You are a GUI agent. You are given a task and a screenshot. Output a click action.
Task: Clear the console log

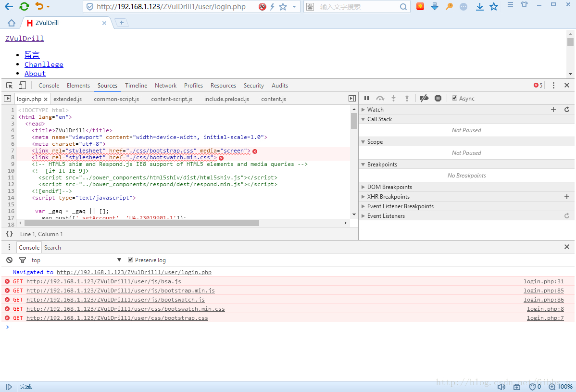tap(10, 260)
